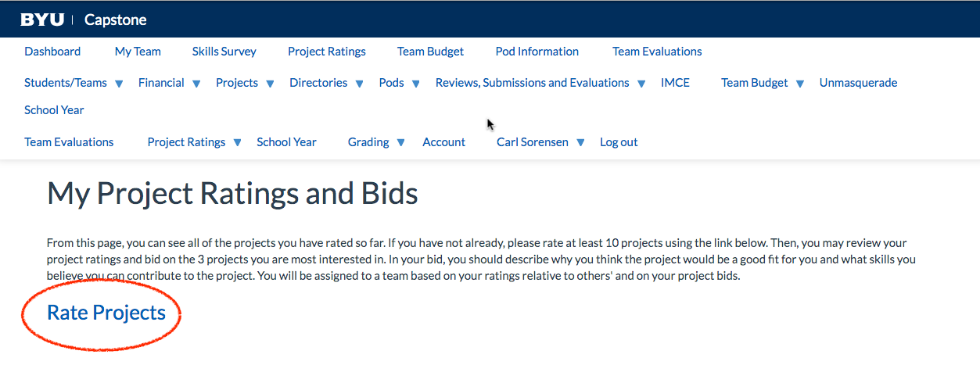
Task: Expand the Carl Sorensen user menu
Action: pyautogui.click(x=580, y=143)
